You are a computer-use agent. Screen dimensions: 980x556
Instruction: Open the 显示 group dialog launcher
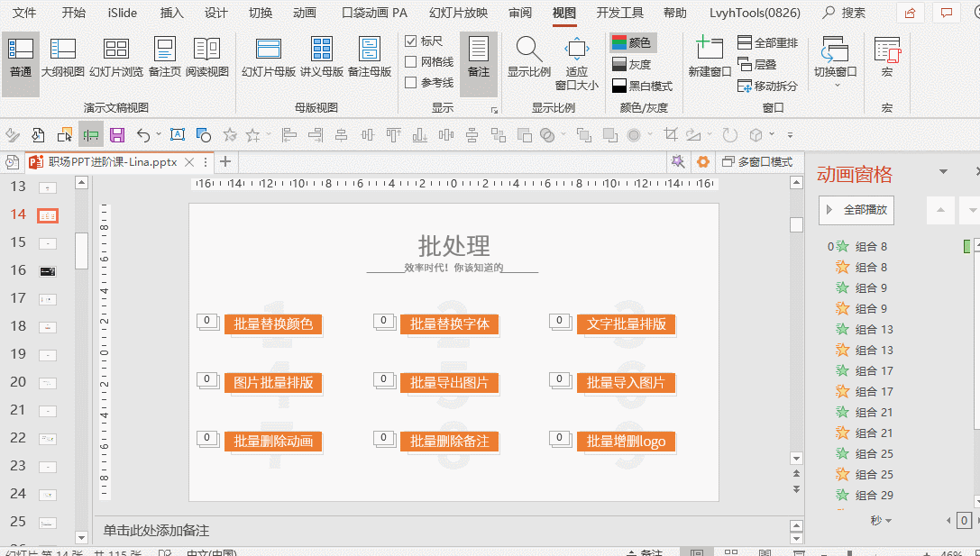(x=494, y=110)
